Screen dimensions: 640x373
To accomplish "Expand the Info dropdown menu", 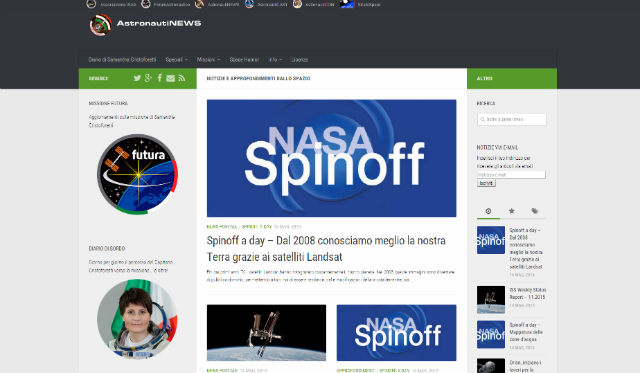I will pos(275,60).
